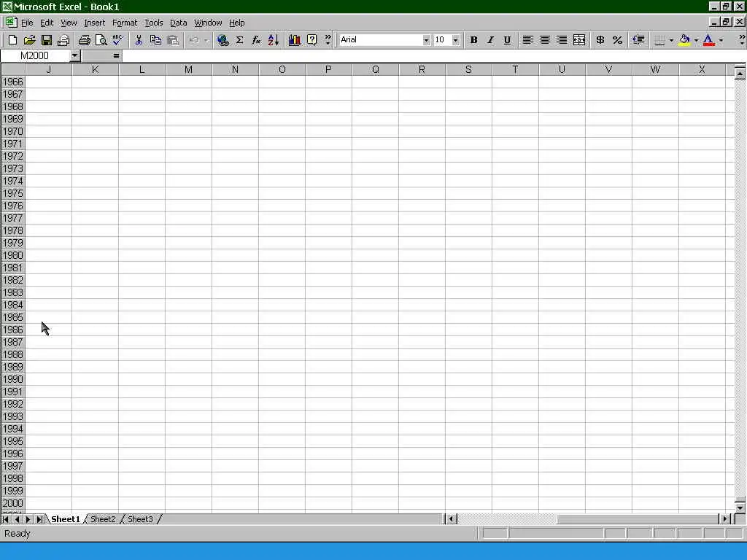Open the File menu
747x560 pixels.
pos(27,23)
